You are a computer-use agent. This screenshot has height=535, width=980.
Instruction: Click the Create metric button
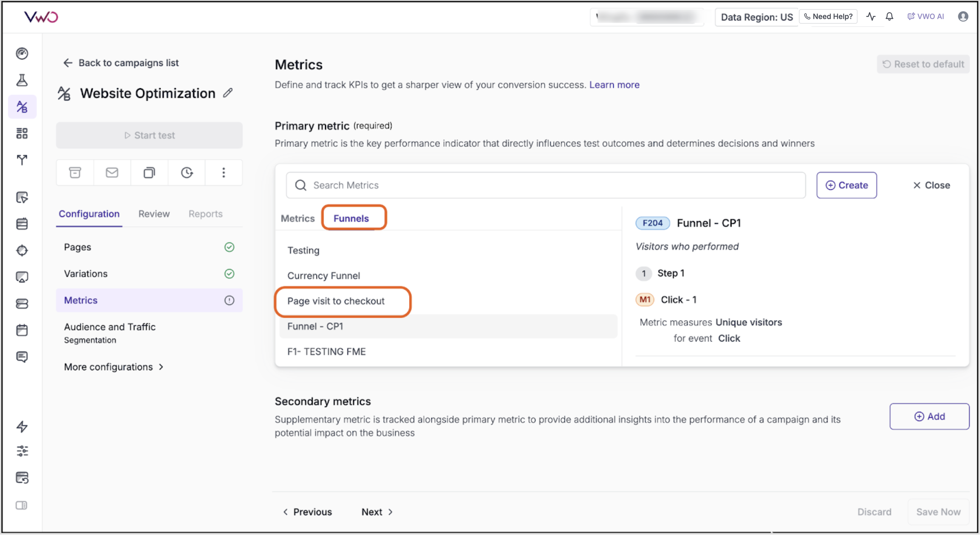click(846, 185)
